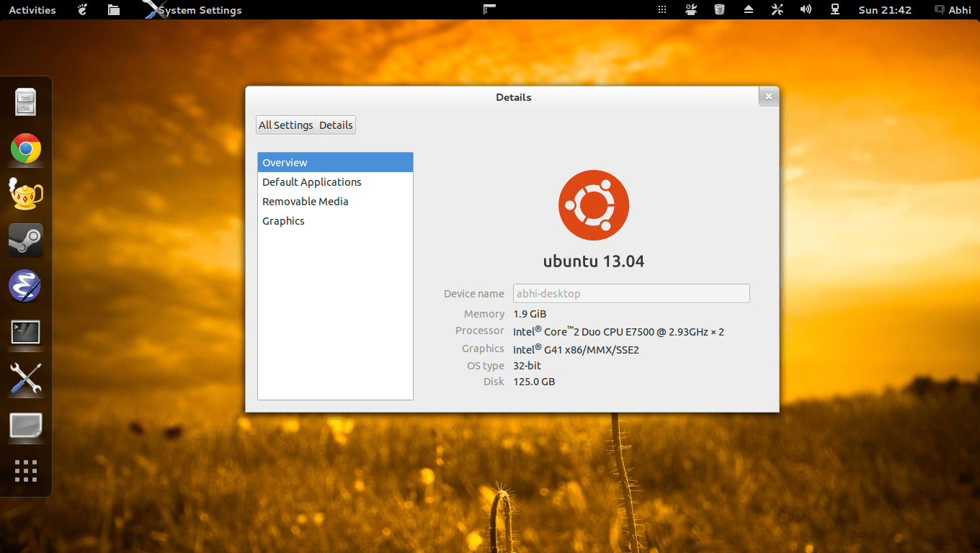Image resolution: width=980 pixels, height=553 pixels.
Task: Open the wired network indicator
Action: pyautogui.click(x=834, y=9)
